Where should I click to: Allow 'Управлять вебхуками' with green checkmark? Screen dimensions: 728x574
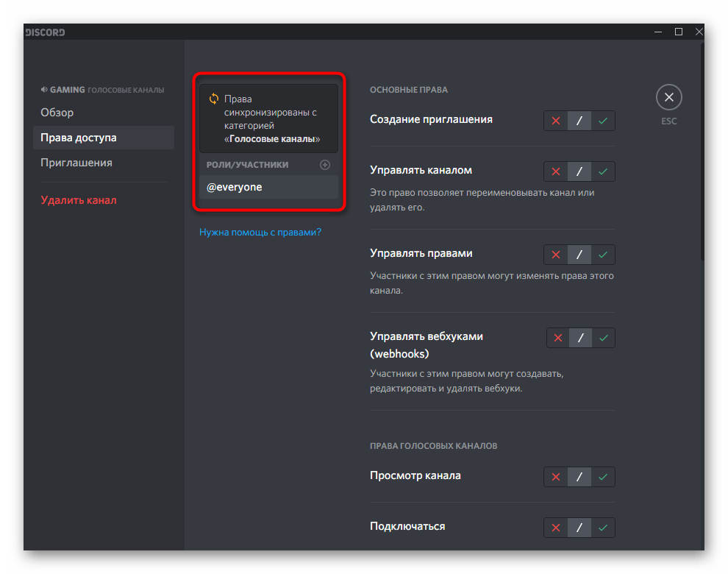pyautogui.click(x=604, y=338)
